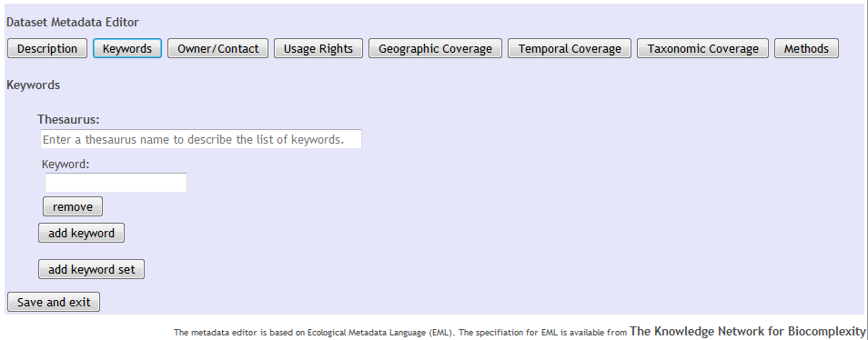Click Save and exit
The height and width of the screenshot is (340, 868).
[54, 302]
